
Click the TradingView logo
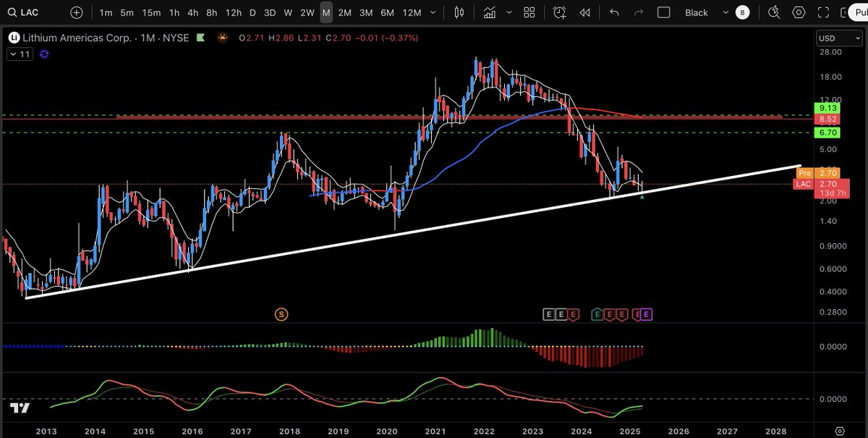point(20,409)
